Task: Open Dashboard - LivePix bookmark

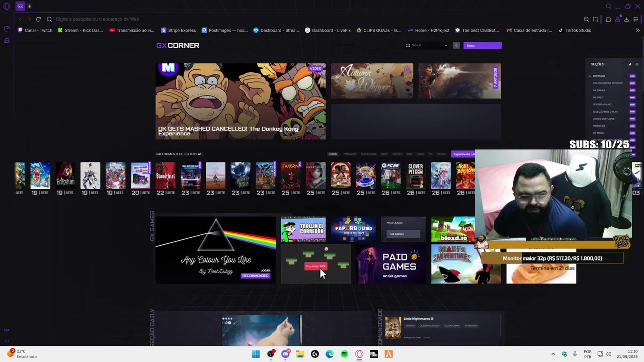Action: 328,30
